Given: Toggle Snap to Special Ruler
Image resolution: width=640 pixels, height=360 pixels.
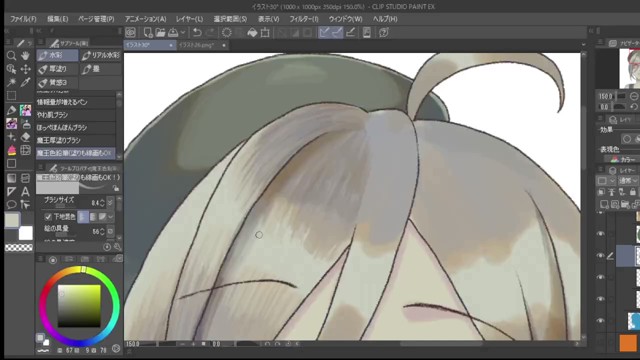Looking at the screenshot, I should [x=337, y=33].
